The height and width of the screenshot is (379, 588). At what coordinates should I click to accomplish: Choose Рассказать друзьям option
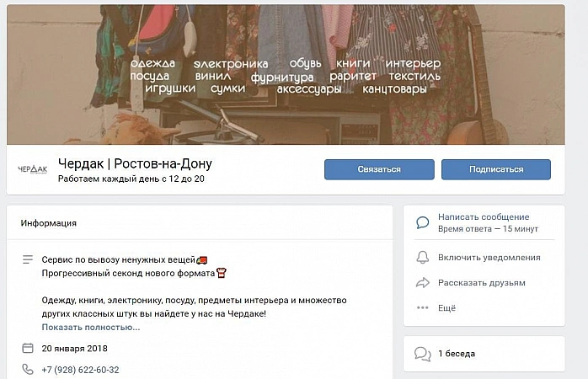tap(482, 283)
